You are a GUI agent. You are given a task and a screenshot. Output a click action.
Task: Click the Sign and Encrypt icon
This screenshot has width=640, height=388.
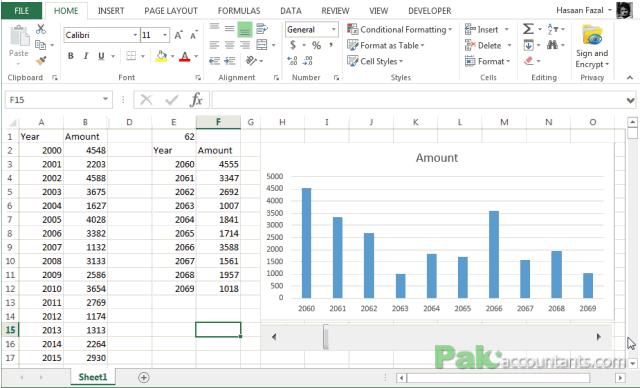[x=592, y=46]
